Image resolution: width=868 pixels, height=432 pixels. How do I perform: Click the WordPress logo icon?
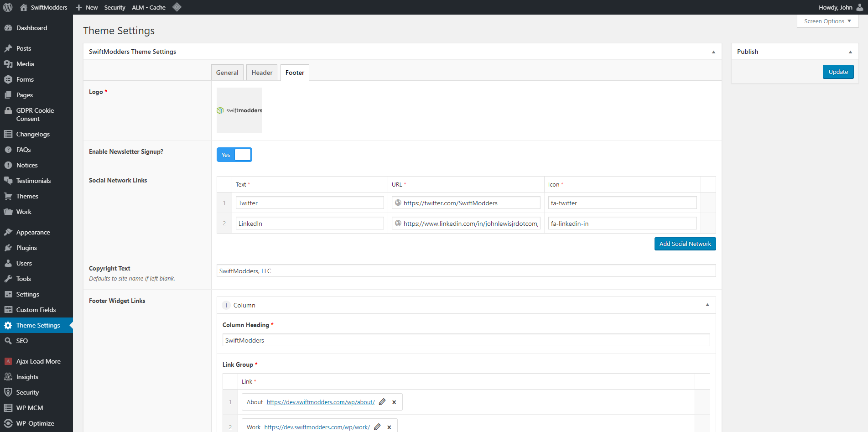[8, 7]
